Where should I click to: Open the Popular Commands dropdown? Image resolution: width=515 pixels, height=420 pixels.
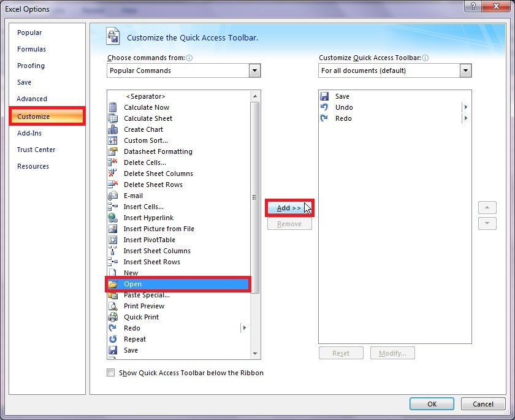(x=254, y=71)
